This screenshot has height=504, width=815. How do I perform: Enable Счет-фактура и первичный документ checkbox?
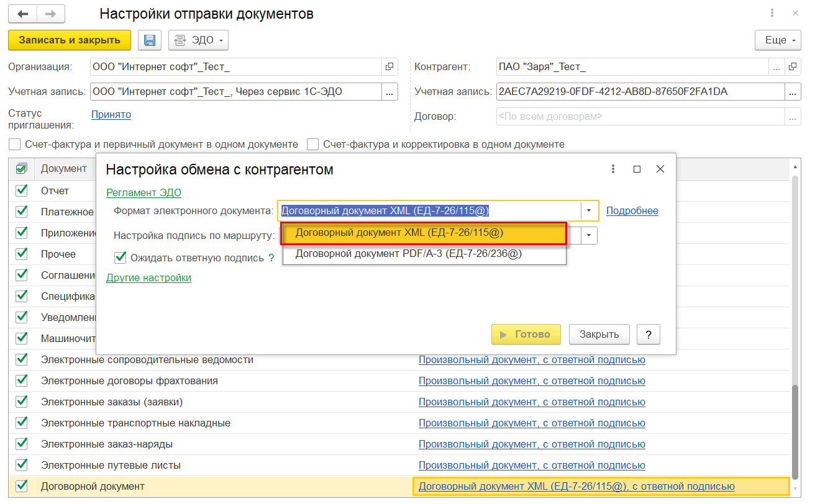tap(14, 144)
